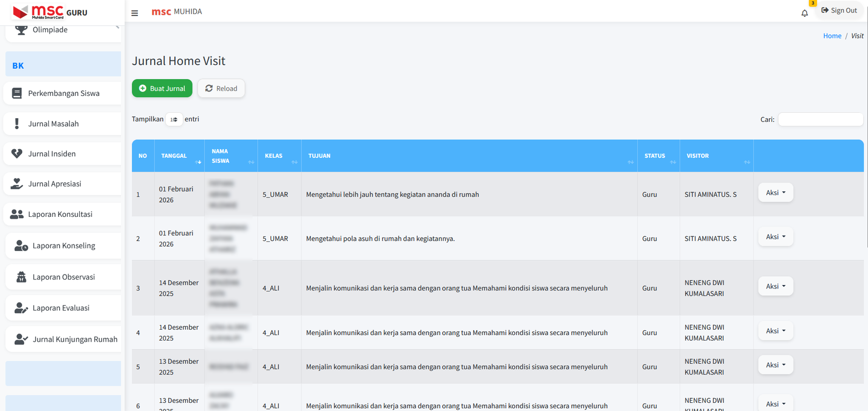Go to the Home breadcrumb link

[832, 36]
